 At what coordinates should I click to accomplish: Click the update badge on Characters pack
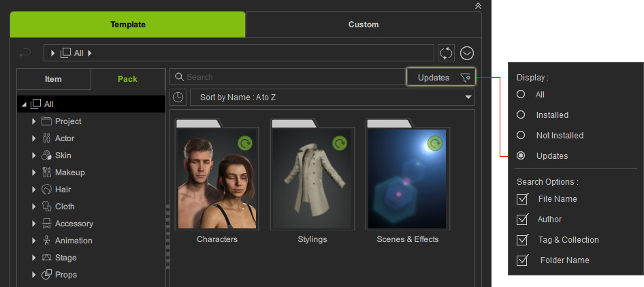click(245, 144)
